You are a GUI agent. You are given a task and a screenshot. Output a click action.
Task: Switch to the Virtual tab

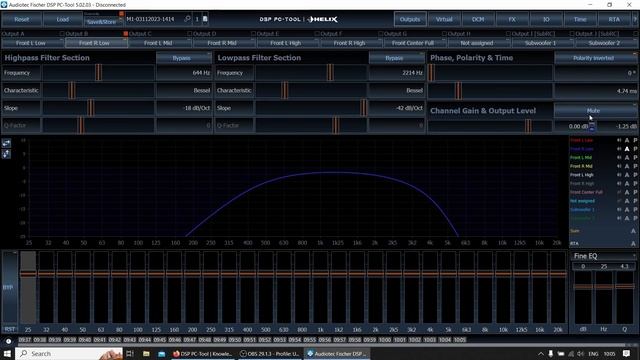point(444,19)
